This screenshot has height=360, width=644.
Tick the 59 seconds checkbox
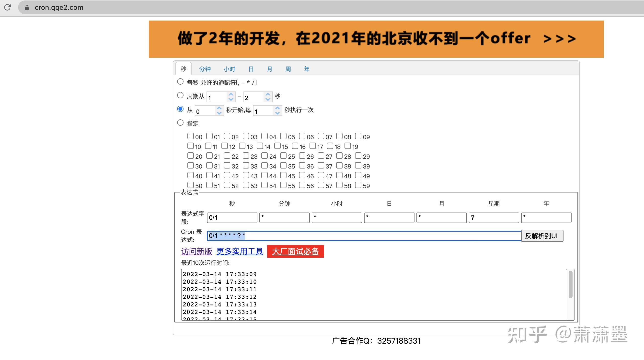click(x=358, y=185)
